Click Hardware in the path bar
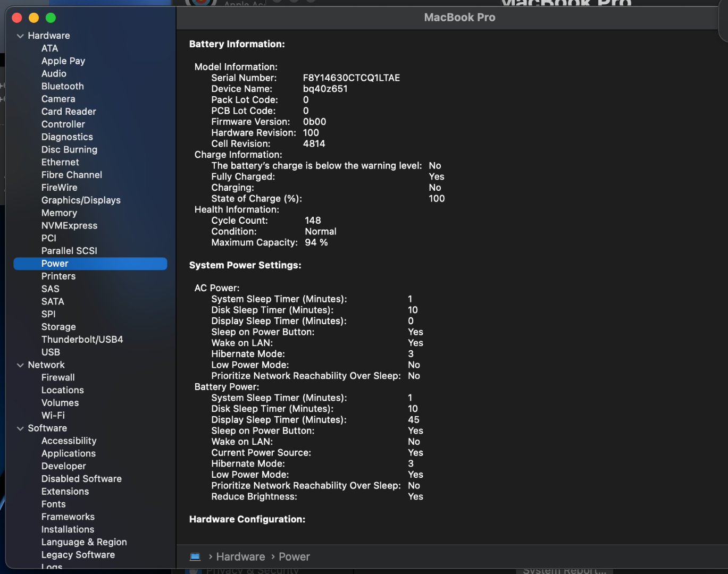Image resolution: width=728 pixels, height=574 pixels. click(x=240, y=556)
